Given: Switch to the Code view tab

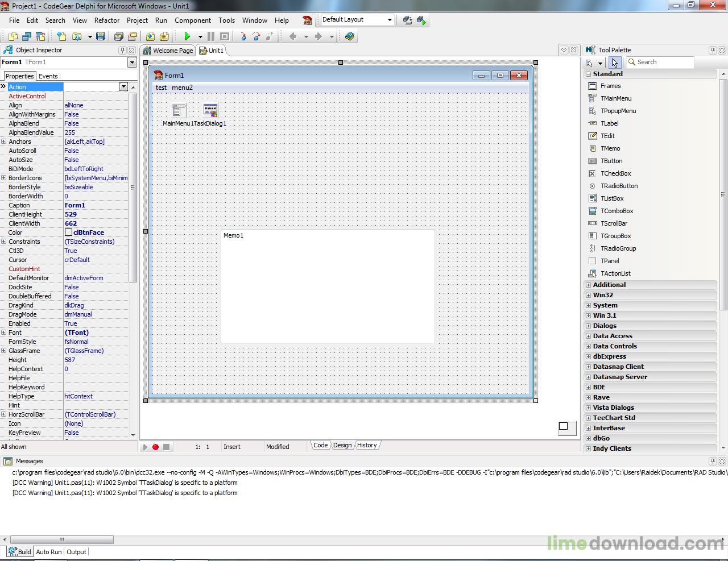Looking at the screenshot, I should [x=320, y=446].
